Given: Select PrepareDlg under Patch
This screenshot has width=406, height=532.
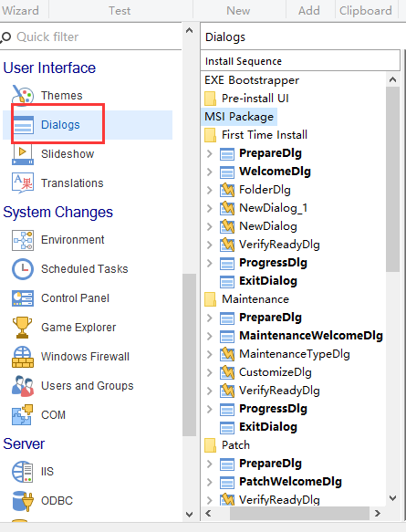Looking at the screenshot, I should [270, 464].
